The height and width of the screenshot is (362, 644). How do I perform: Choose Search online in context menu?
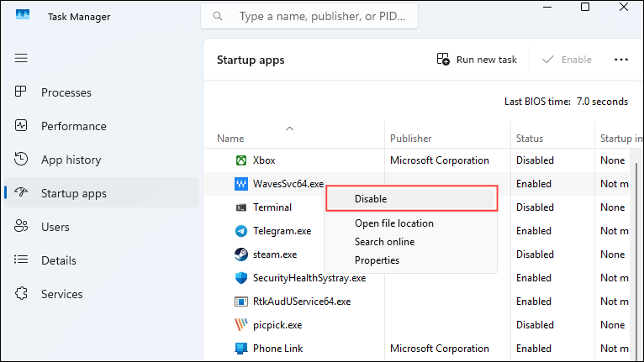pyautogui.click(x=385, y=242)
